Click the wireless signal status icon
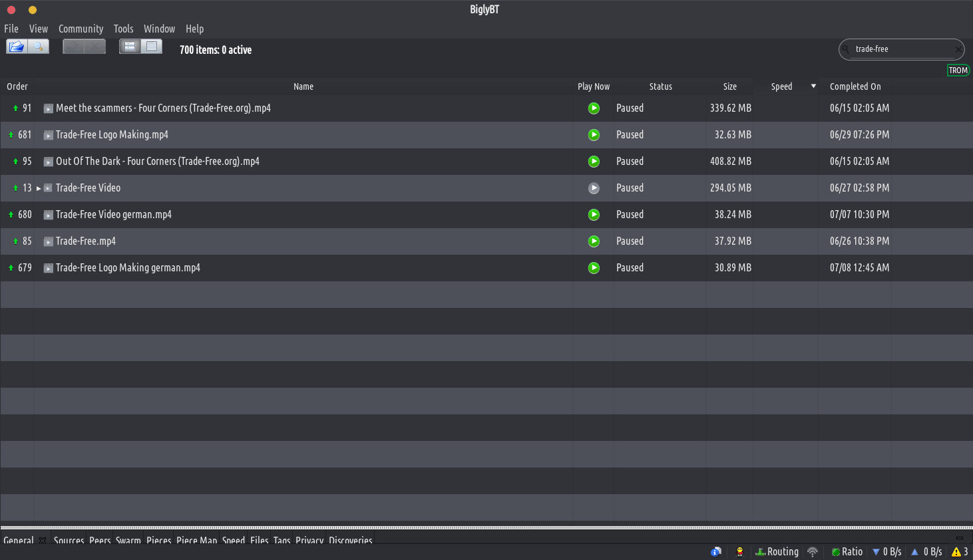The height and width of the screenshot is (560, 973). tap(813, 552)
